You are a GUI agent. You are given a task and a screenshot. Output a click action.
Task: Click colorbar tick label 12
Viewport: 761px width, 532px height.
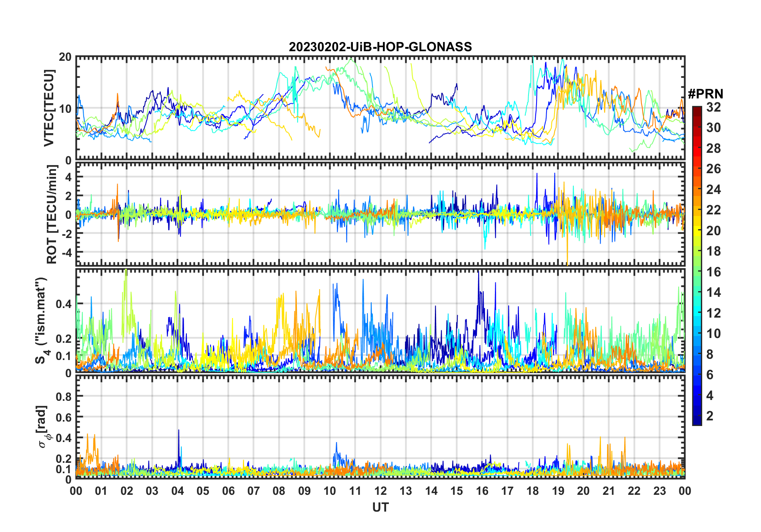tap(713, 313)
